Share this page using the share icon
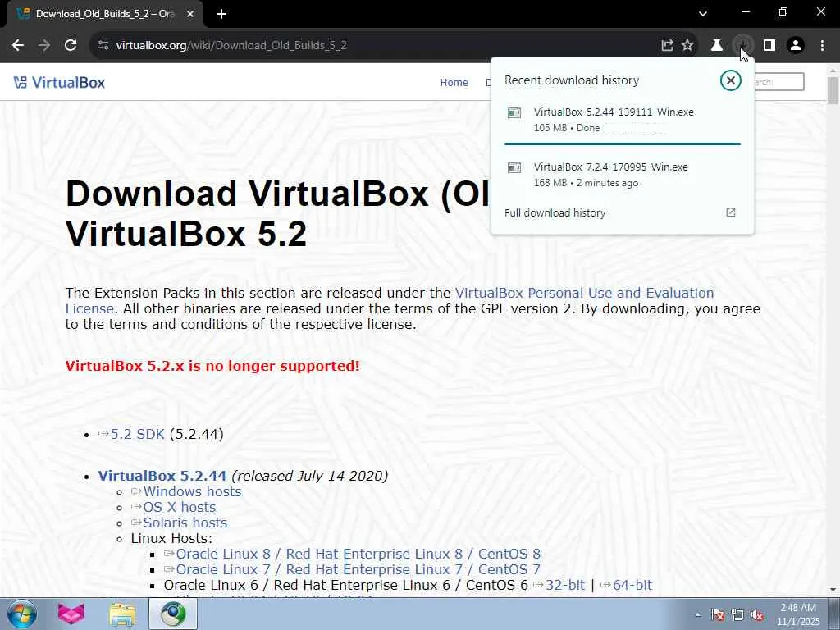This screenshot has width=840, height=630. [667, 46]
